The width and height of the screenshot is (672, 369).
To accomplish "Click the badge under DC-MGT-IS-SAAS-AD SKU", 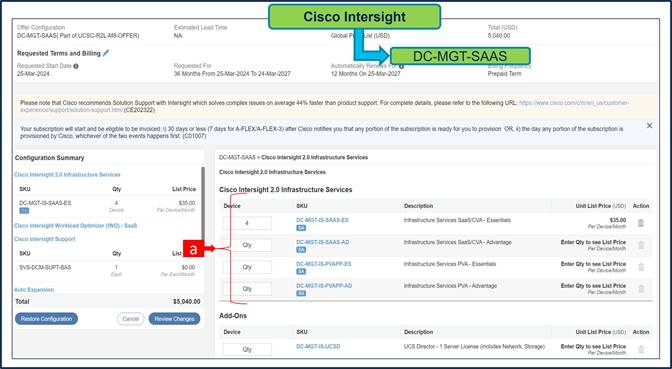I will click(x=301, y=250).
